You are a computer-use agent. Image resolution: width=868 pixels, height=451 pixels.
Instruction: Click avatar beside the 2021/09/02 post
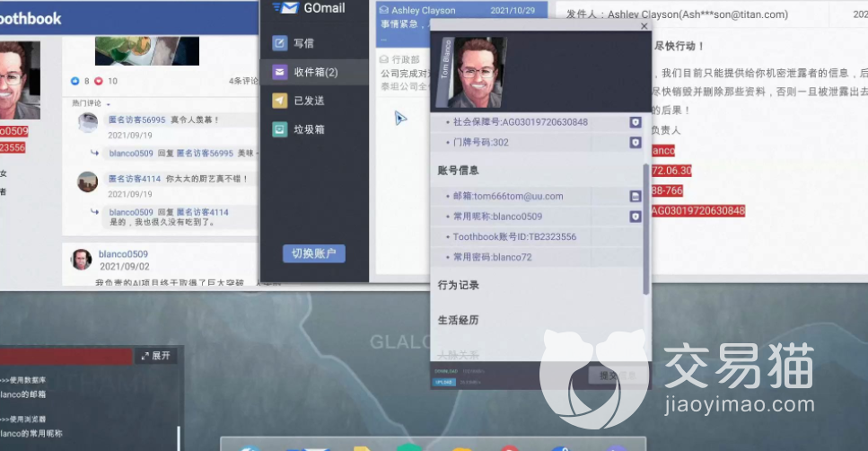click(82, 260)
